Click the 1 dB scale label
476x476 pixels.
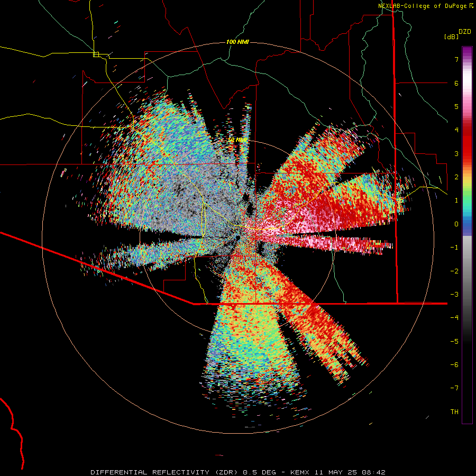[456, 200]
